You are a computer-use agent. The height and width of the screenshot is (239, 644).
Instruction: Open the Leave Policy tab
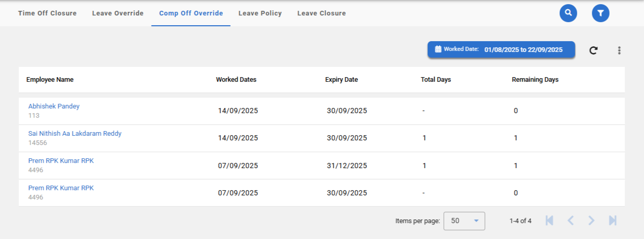[x=260, y=13]
